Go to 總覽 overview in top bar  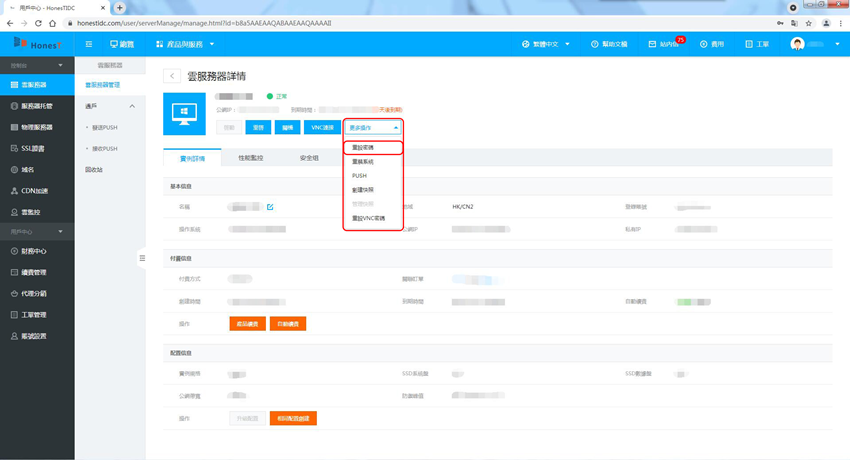click(122, 44)
